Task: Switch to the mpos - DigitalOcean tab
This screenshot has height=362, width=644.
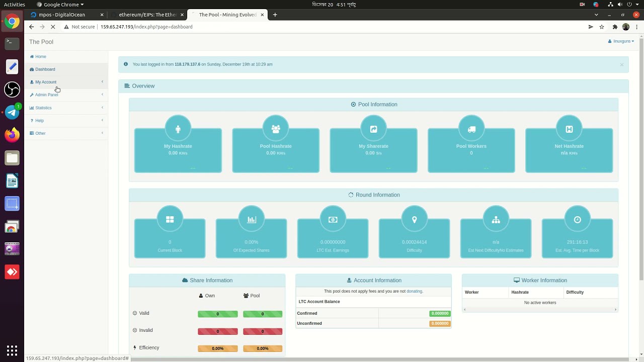Action: [x=68, y=15]
